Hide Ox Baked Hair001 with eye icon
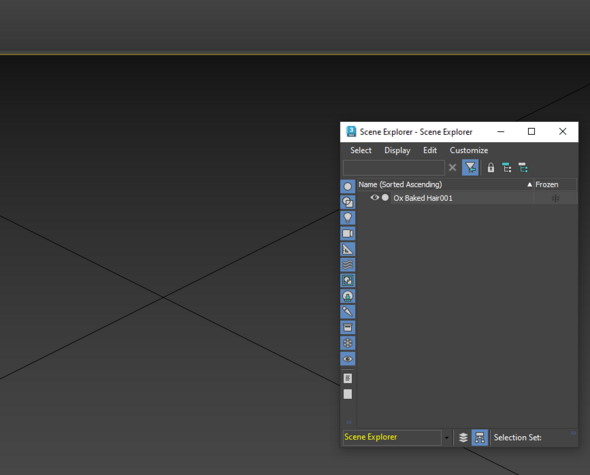Viewport: 590px width, 475px height. click(x=374, y=198)
